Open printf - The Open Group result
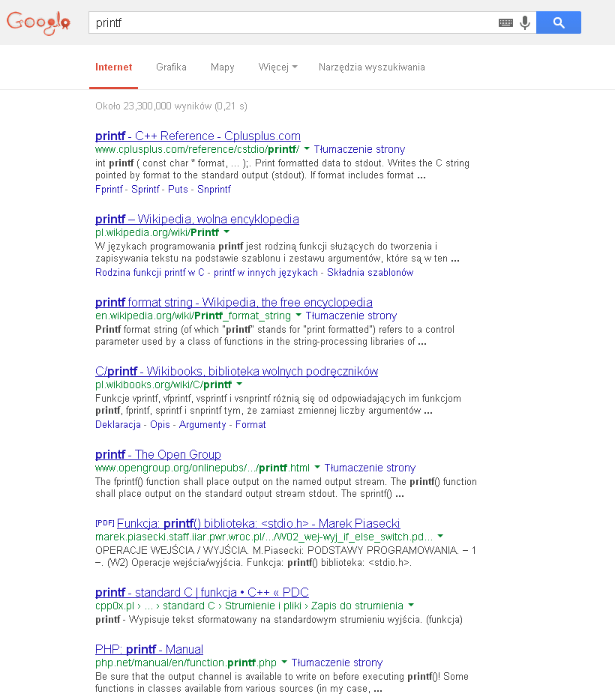 158,454
